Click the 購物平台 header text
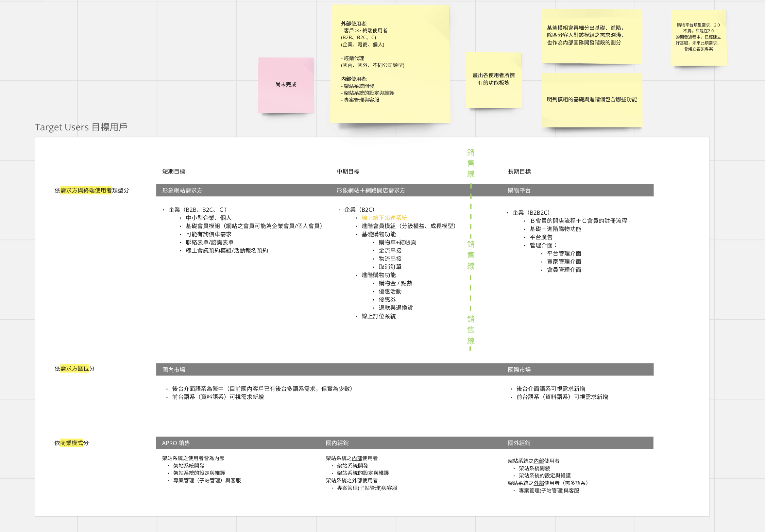This screenshot has height=532, width=765. (x=519, y=191)
